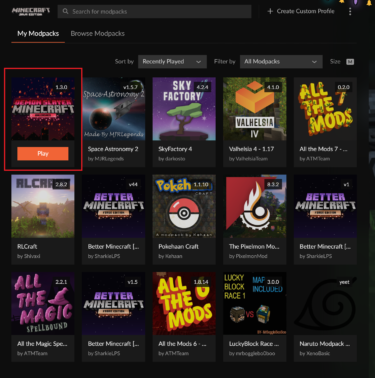The image size is (375, 378).
Task: Click Valhelsia 4 - 1.17 title text
Action: 251,149
